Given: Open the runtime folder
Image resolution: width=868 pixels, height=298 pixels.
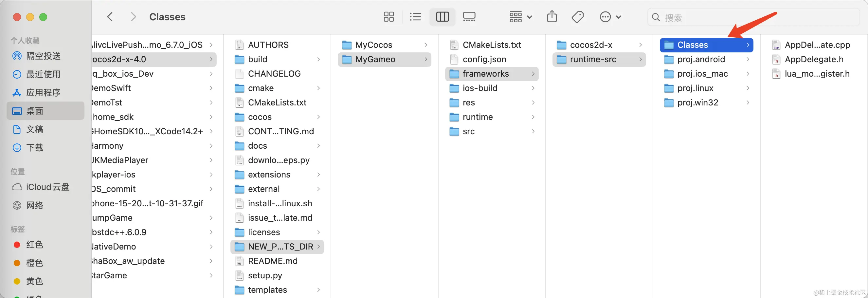Looking at the screenshot, I should click(x=492, y=117).
